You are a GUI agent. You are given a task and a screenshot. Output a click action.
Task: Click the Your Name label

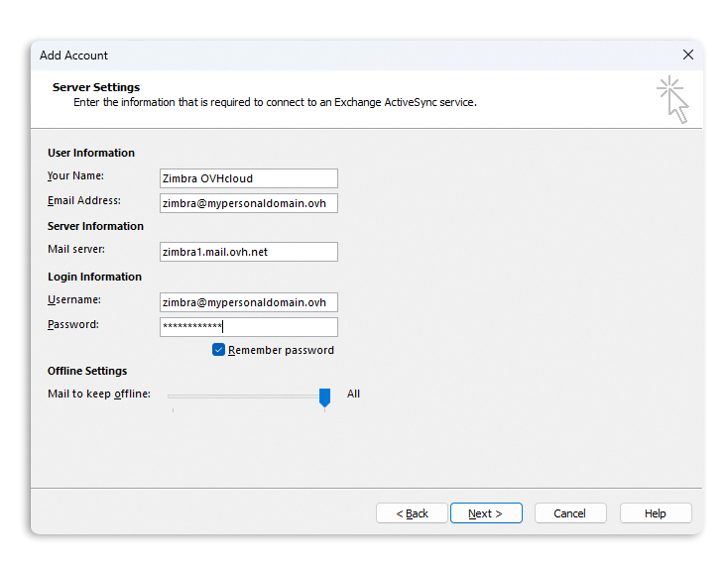75,175
